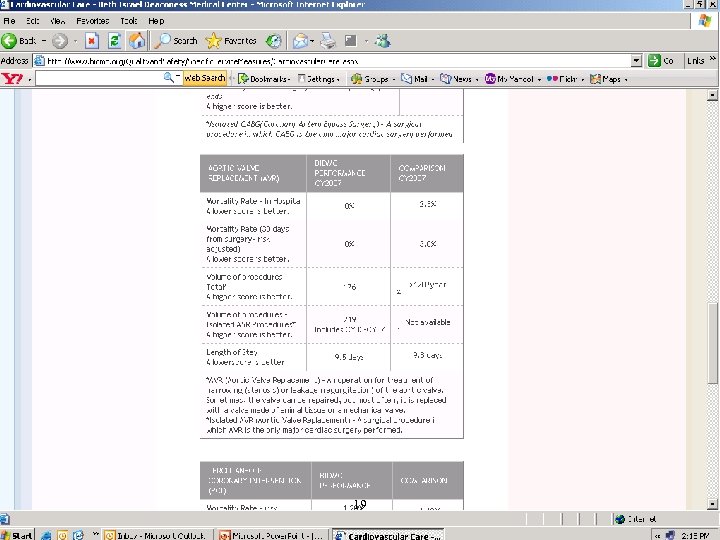The width and height of the screenshot is (720, 540).
Task: Open Yahoo toolbar Settings
Action: 319,79
